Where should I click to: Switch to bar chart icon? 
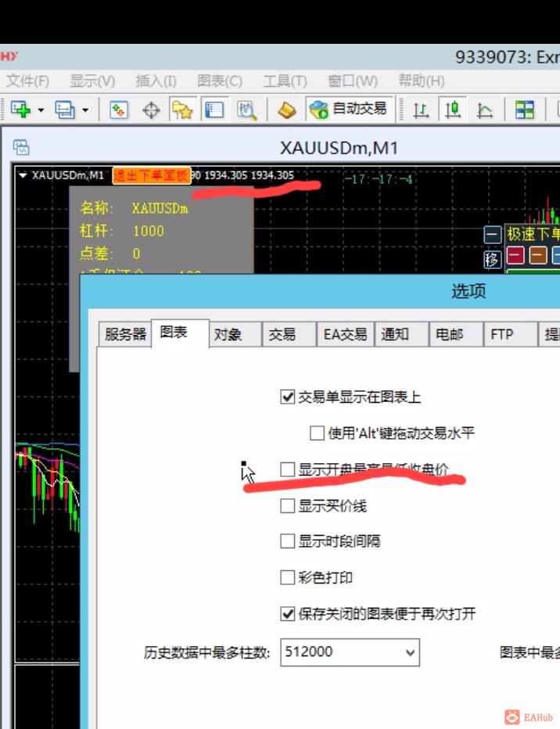pos(421,110)
